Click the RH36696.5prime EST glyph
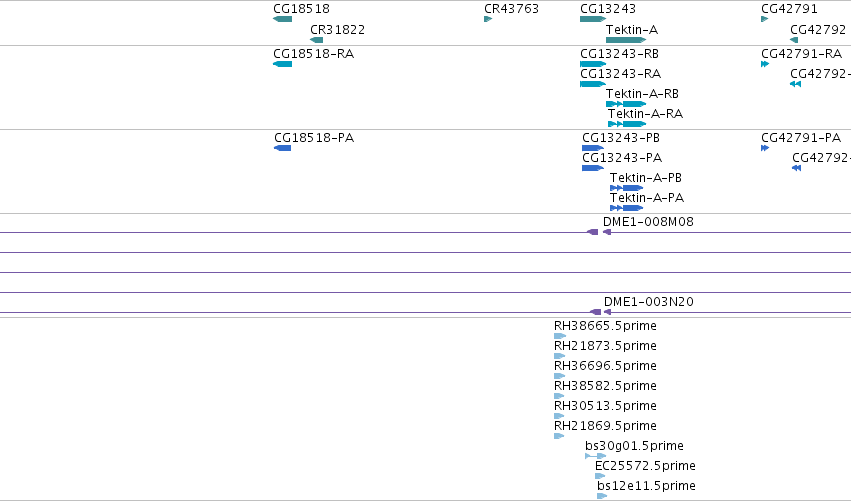The image size is (851, 501). [x=560, y=376]
